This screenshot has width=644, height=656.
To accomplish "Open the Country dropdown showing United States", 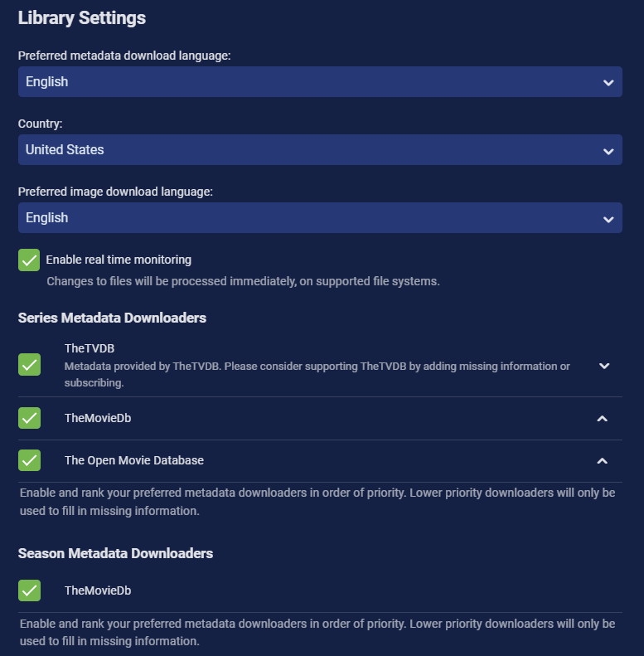I will 319,150.
